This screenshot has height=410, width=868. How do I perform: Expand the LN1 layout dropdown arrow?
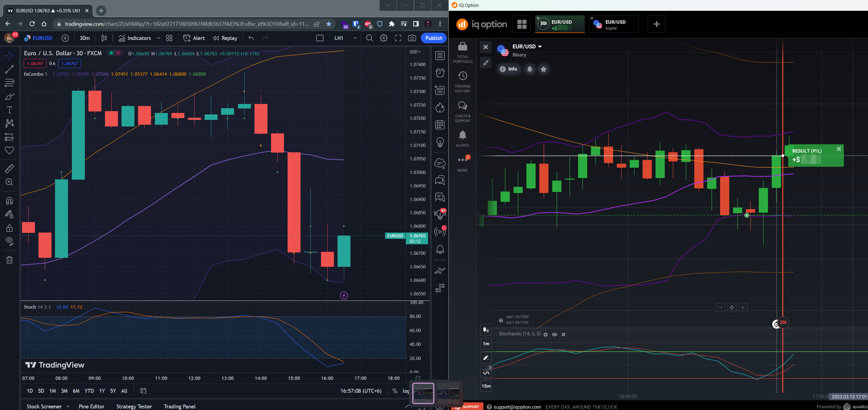[x=355, y=38]
